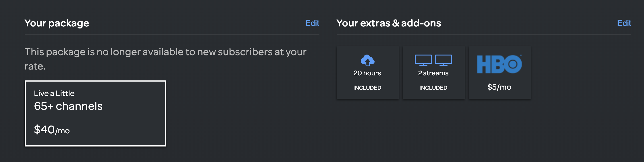Edit your extras & add-ons
The height and width of the screenshot is (162, 644).
click(x=624, y=23)
